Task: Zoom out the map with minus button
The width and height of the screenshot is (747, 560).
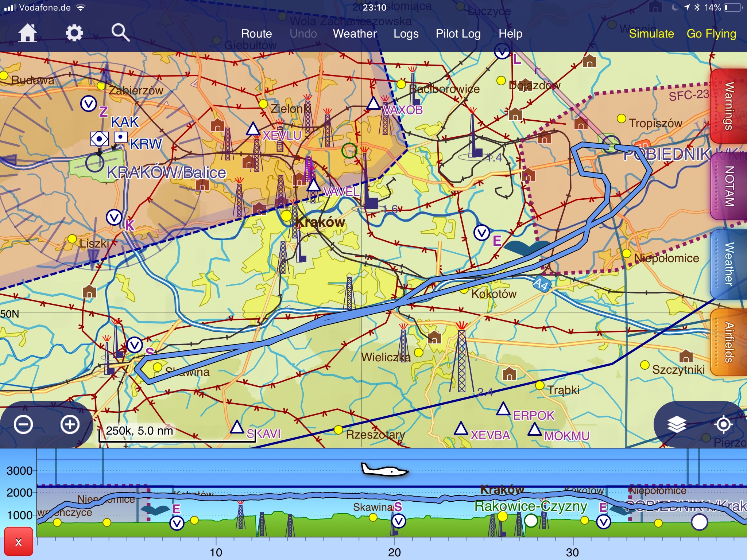Action: tap(23, 425)
